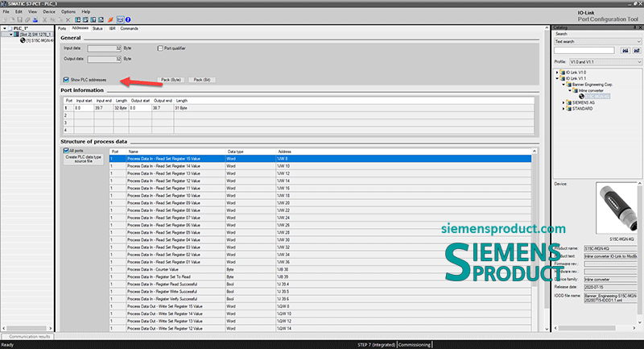Click the Load to PG toolbar icon
This screenshot has width=644, height=349.
pyautogui.click(x=85, y=19)
